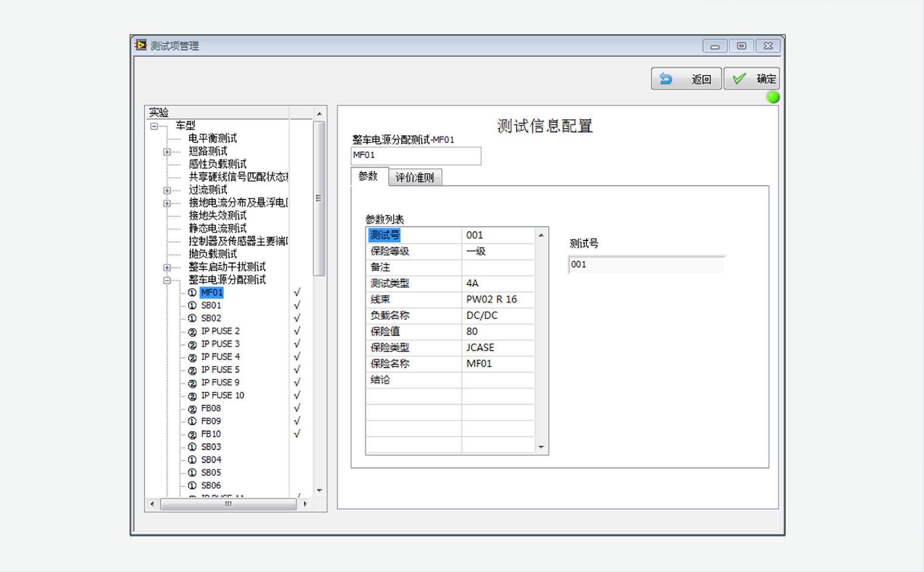Toggle the checkmark next to SB02

coord(297,318)
